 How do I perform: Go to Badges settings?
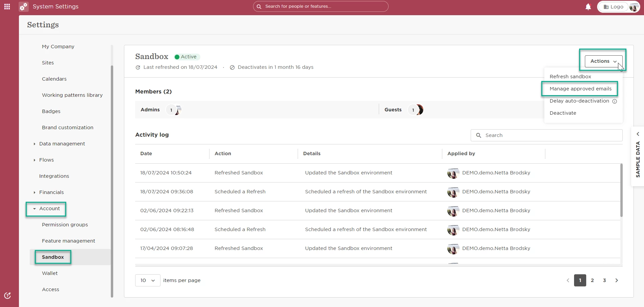pyautogui.click(x=51, y=111)
